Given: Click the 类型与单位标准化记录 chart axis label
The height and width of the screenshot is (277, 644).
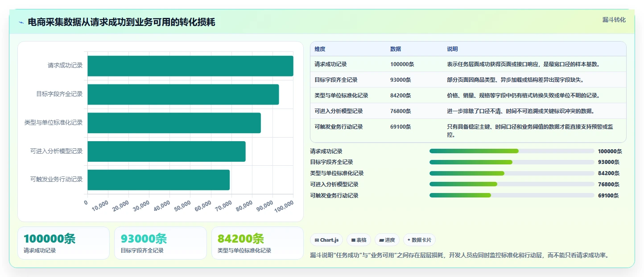Looking at the screenshot, I should click(x=54, y=122).
